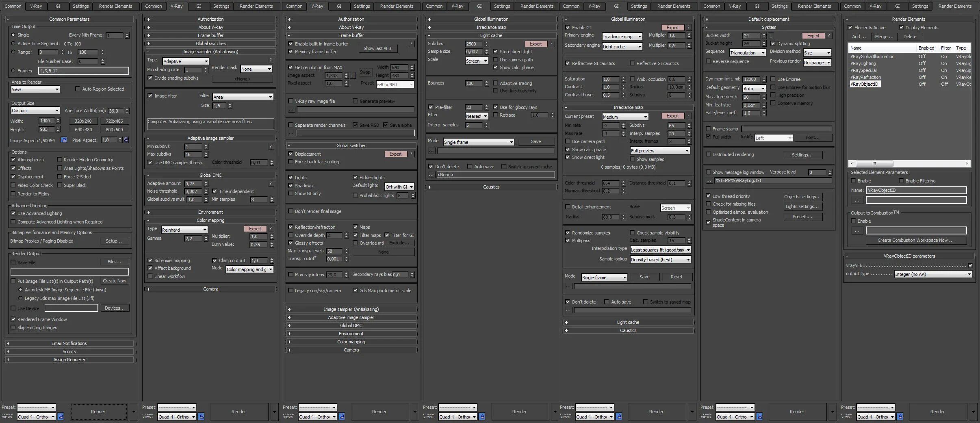Open Render Elements tab above Common Parameters panel

115,6
